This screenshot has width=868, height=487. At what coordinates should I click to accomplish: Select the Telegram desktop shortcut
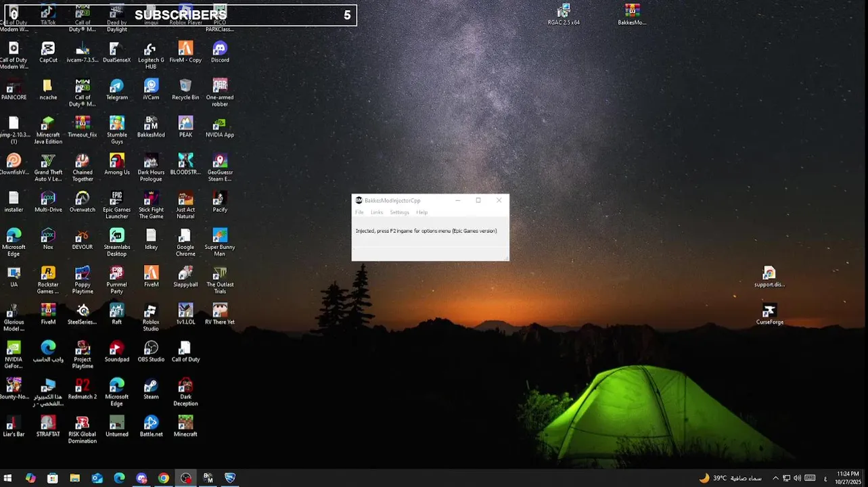pyautogui.click(x=116, y=89)
